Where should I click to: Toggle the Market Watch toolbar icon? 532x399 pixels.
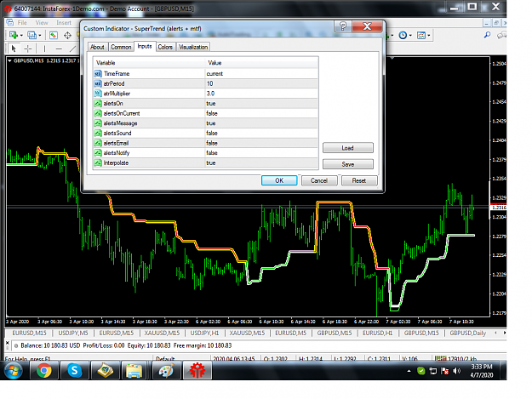click(54, 35)
